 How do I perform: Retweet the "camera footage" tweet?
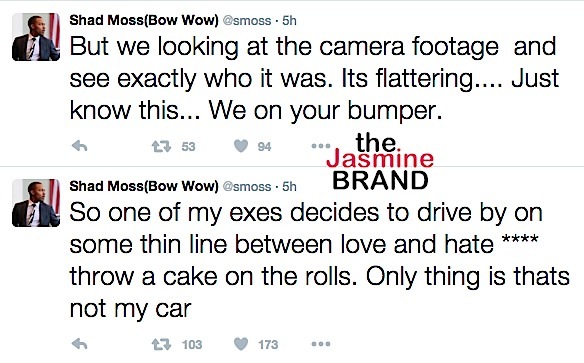point(161,146)
